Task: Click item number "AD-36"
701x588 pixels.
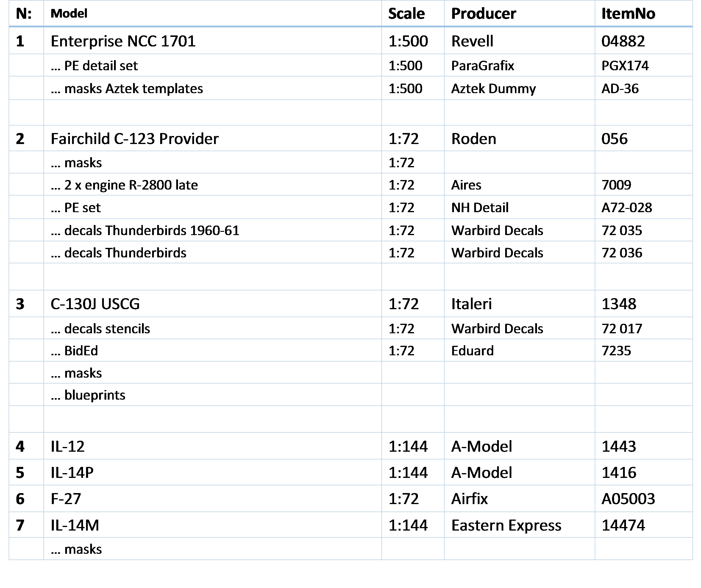Action: coord(620,88)
